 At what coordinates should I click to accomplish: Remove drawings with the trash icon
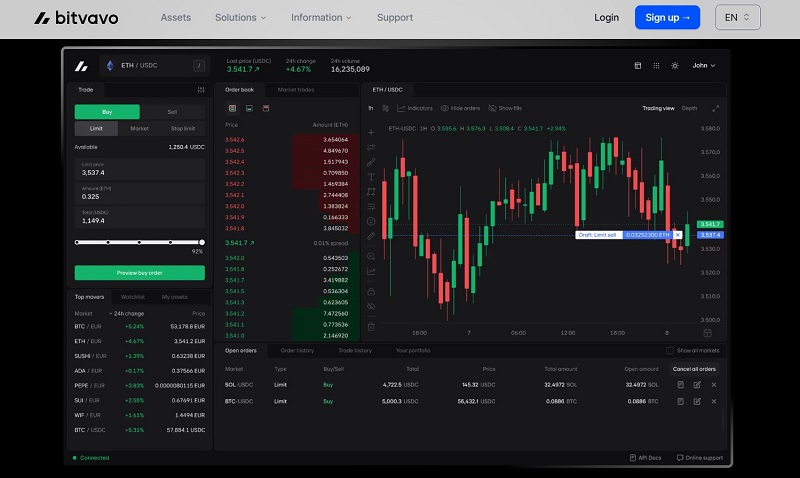(371, 326)
